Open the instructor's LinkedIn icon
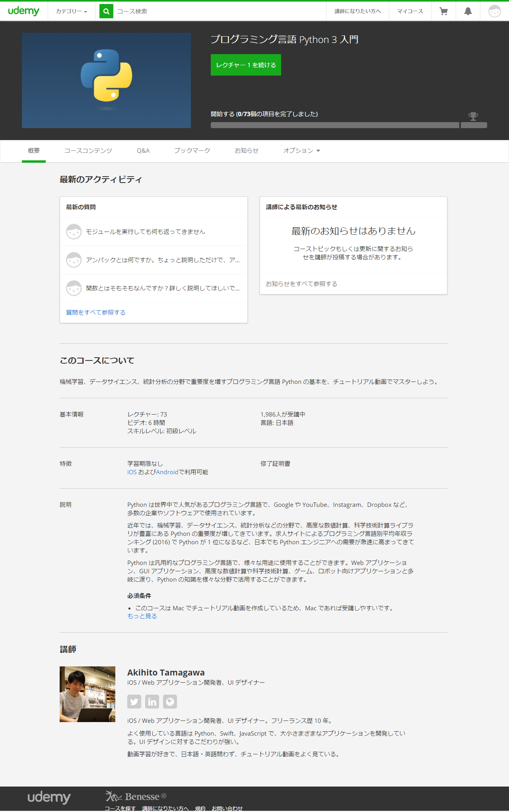Image resolution: width=509 pixels, height=812 pixels. [152, 701]
